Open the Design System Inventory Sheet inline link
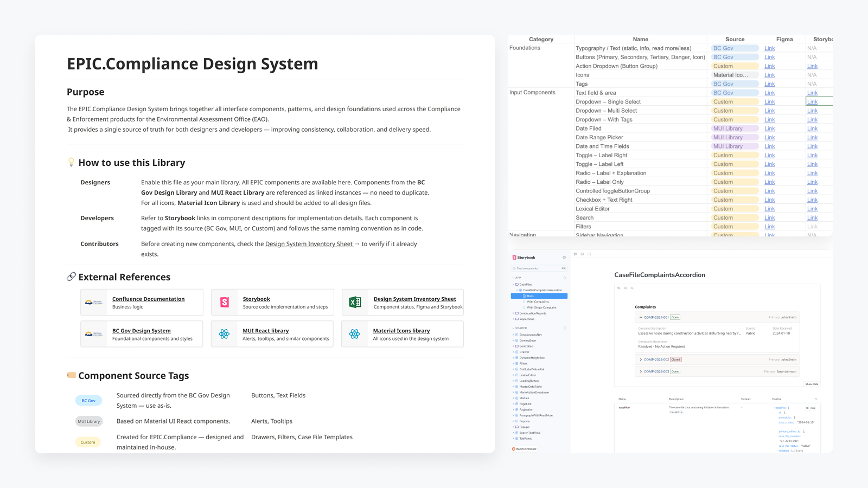Image resolution: width=868 pixels, height=488 pixels. pos(309,244)
